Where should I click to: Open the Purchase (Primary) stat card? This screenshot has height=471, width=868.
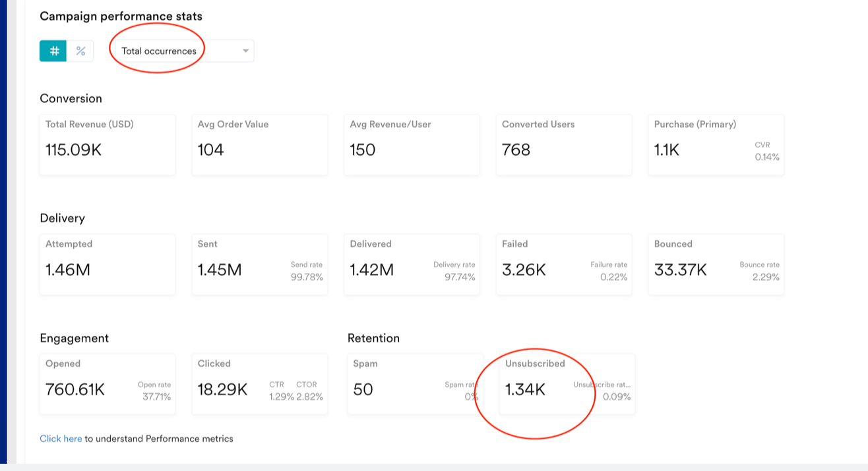716,144
